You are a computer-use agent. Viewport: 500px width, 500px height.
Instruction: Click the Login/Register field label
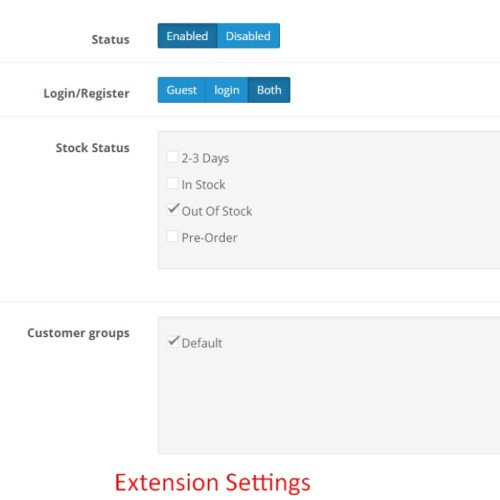pyautogui.click(x=86, y=94)
